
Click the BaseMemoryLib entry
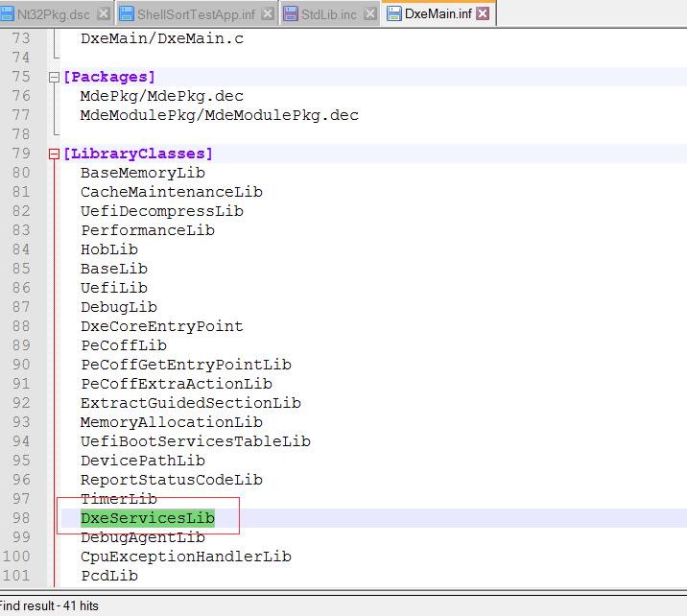point(143,173)
